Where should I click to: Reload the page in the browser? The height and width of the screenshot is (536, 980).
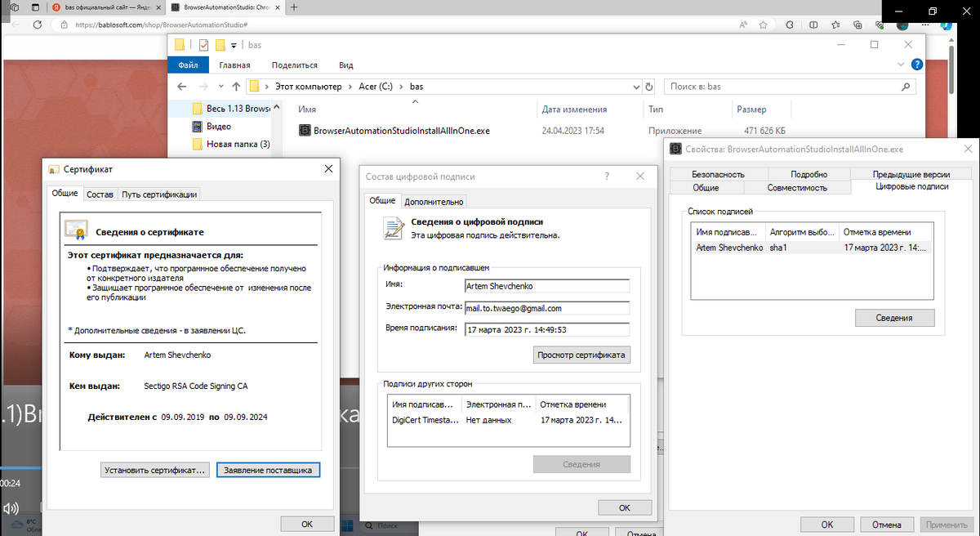point(38,25)
